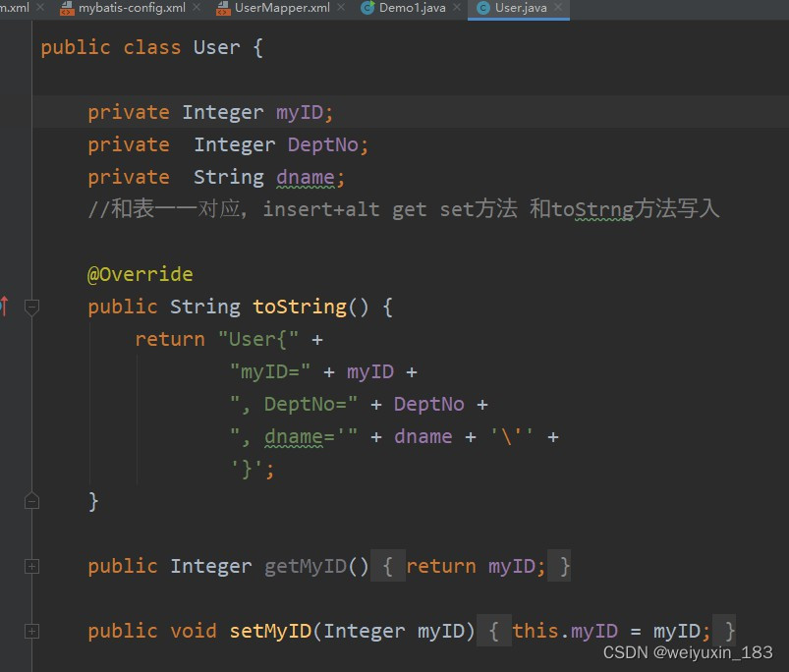Click the "User{" string literal
Screen dimensions: 789x672
[258, 339]
